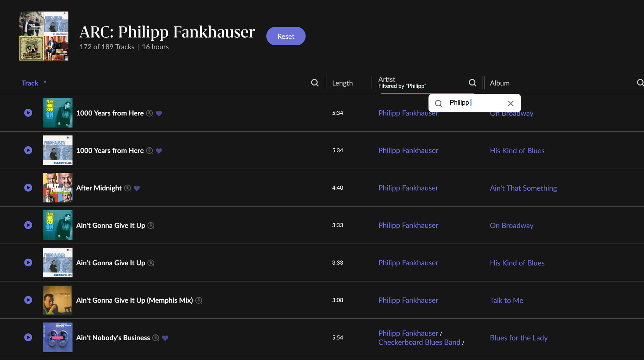This screenshot has height=360, width=644.
Task: Sort by the Track column header
Action: [30, 83]
